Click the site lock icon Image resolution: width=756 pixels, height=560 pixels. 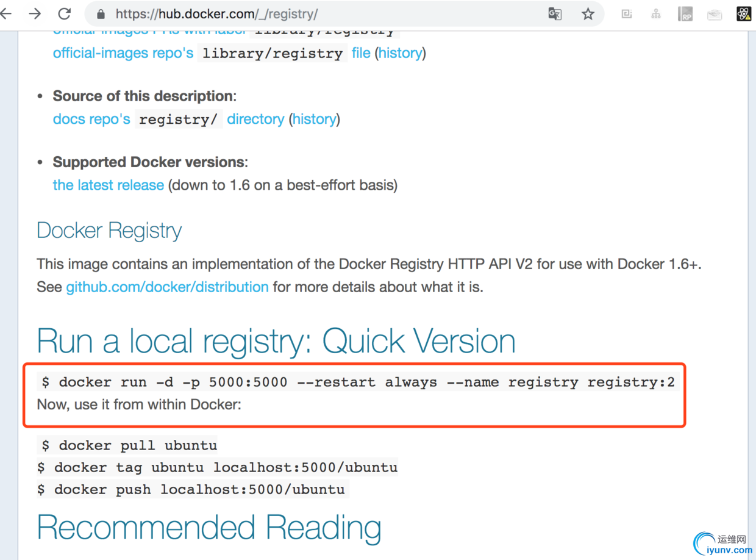[101, 14]
